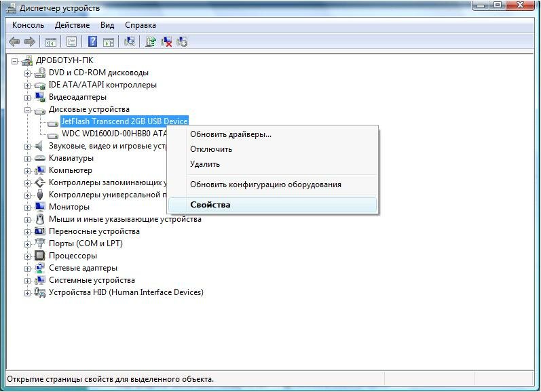Click the Процессоры chip icon
The height and width of the screenshot is (392, 541).
(x=39, y=256)
